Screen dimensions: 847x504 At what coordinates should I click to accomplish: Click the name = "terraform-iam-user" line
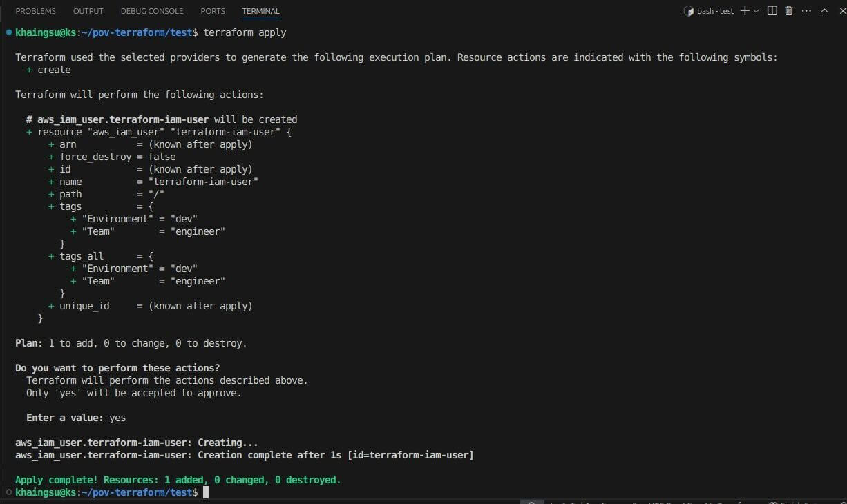(x=153, y=182)
